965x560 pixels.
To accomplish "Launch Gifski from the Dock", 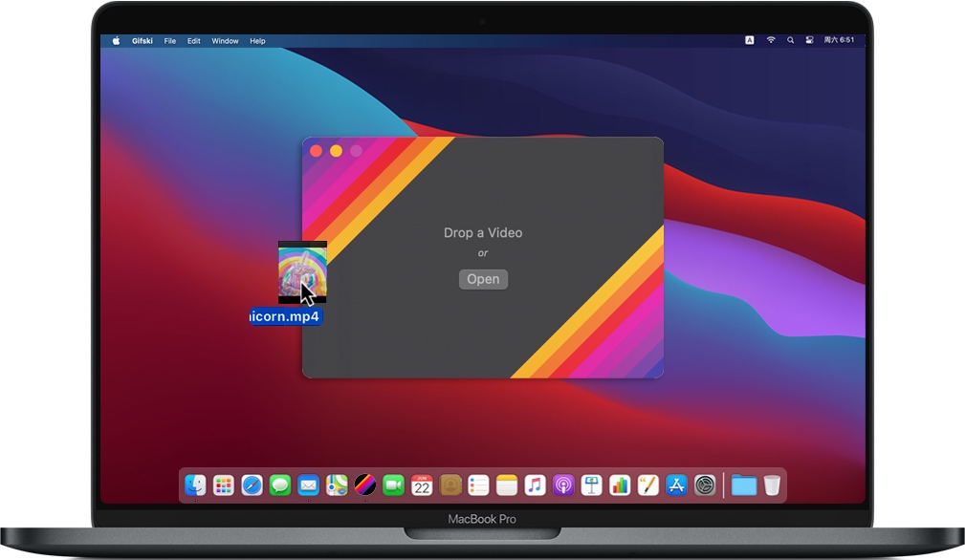I will pos(364,485).
